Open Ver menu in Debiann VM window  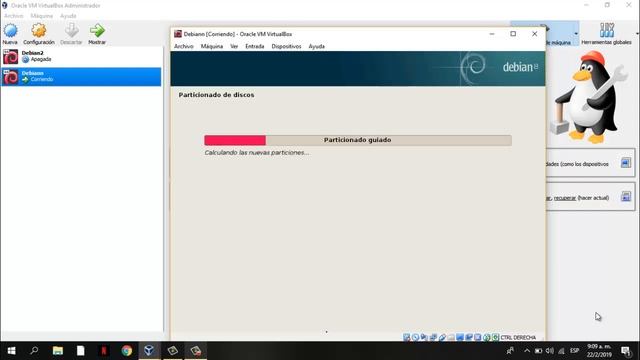234,46
